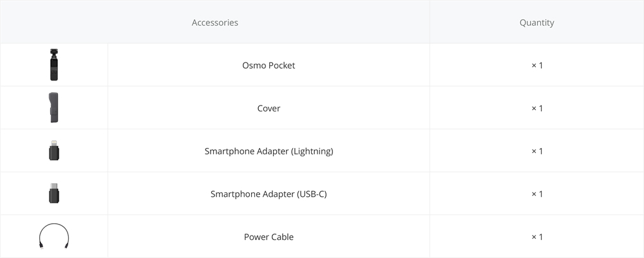Click the Cover quantity value

click(x=537, y=109)
